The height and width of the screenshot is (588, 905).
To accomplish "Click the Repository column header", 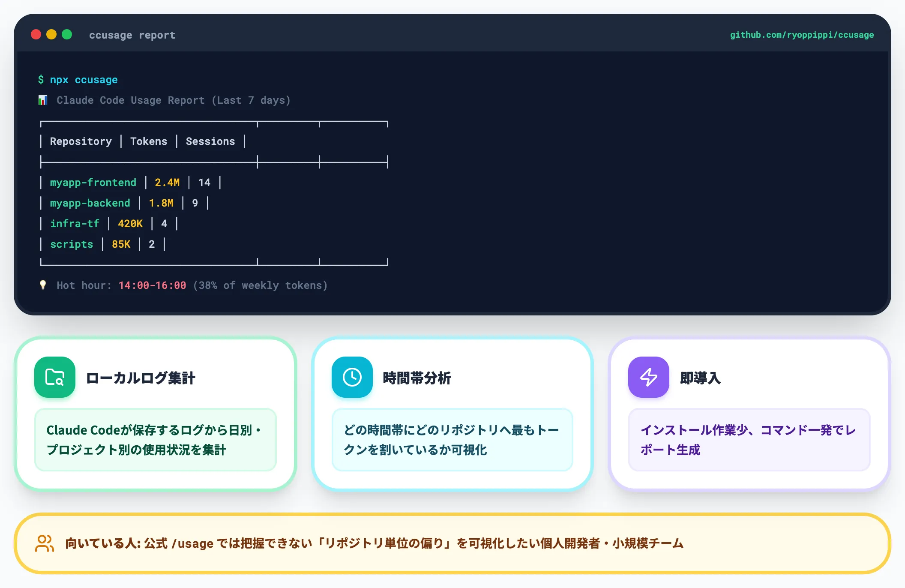I will tap(81, 141).
